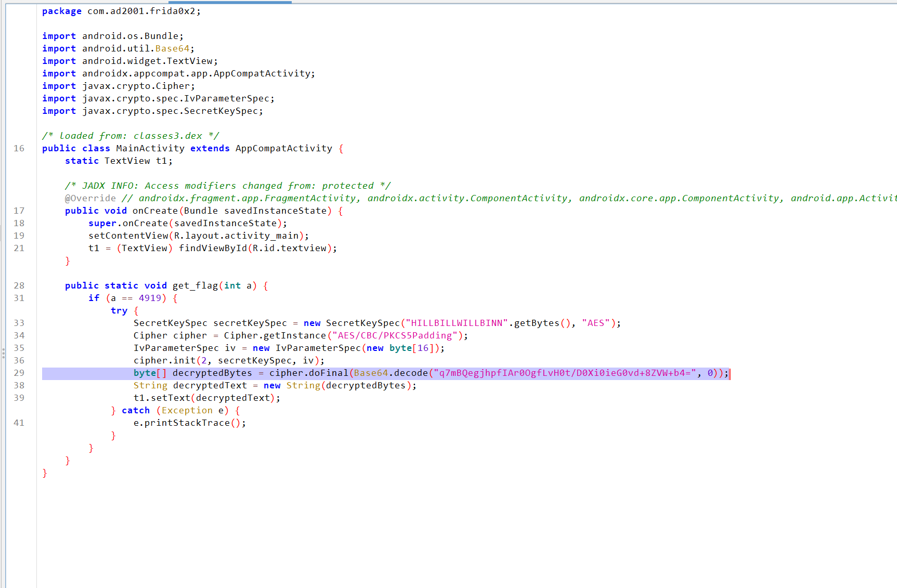897x588 pixels.
Task: Click the get_flag method name
Action: [x=195, y=285]
